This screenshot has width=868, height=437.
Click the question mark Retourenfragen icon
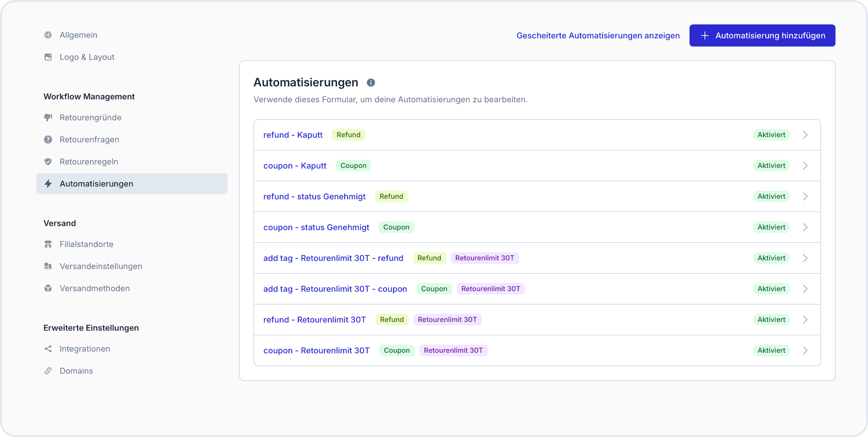pyautogui.click(x=48, y=140)
